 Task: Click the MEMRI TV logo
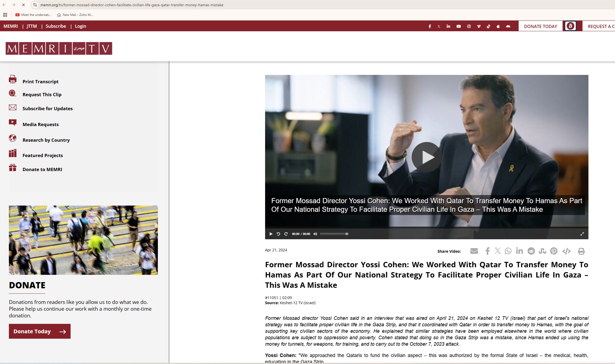59,48
